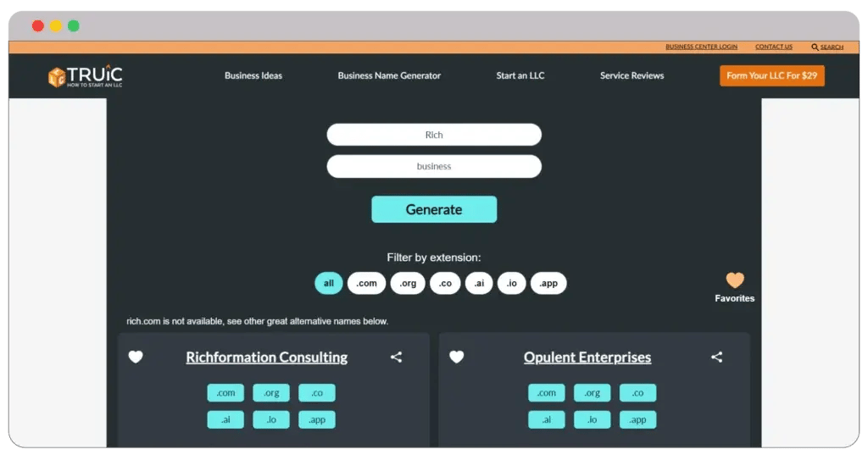The width and height of the screenshot is (868, 460).
Task: Filter results by .ai extension
Action: [479, 284]
